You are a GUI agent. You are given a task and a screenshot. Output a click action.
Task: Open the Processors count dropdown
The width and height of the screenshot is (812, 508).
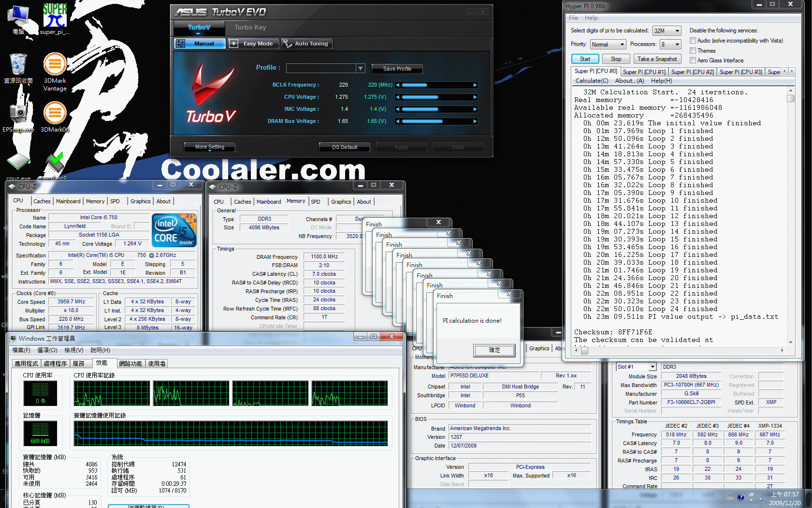coord(670,45)
